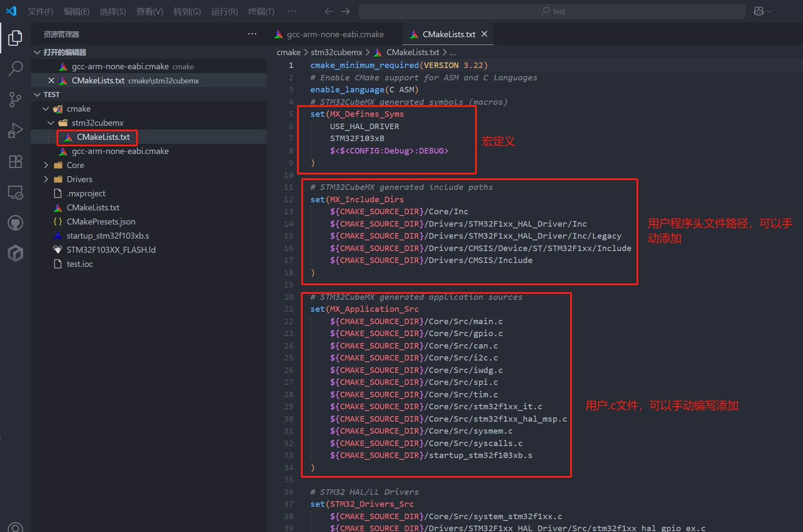Open the Extensions view icon
Screen dimensions: 803x532
pos(15,162)
